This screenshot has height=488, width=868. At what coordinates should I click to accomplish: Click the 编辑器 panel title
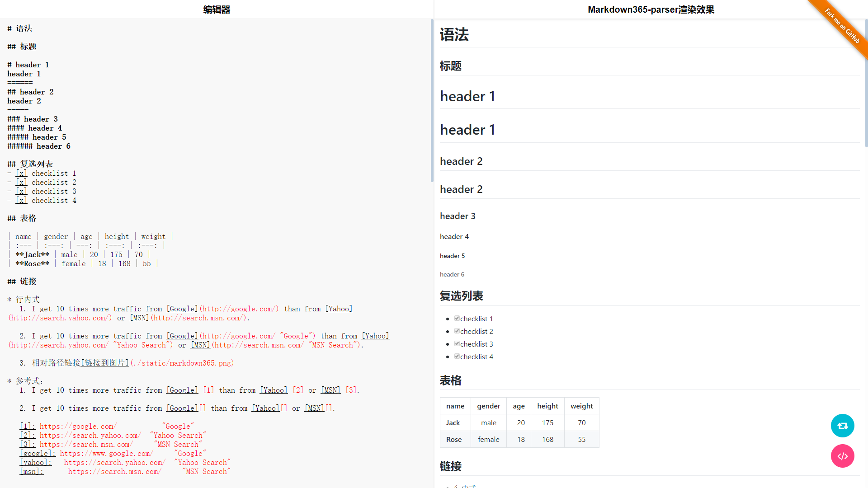pos(217,9)
